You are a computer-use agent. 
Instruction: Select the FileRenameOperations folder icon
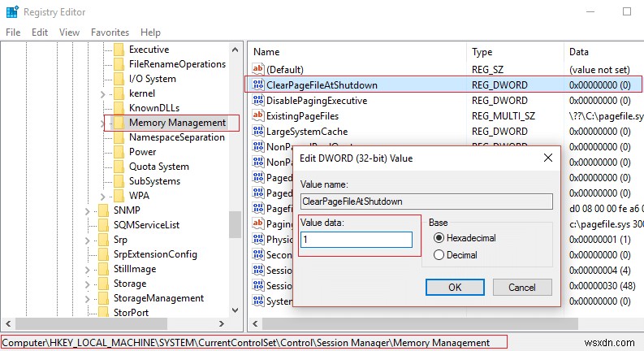tap(119, 64)
